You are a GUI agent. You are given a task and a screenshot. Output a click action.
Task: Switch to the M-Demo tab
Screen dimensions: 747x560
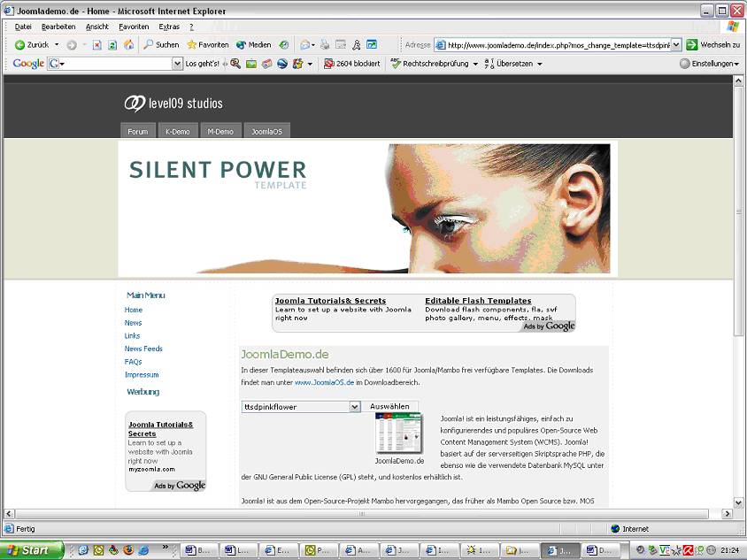[x=220, y=131]
